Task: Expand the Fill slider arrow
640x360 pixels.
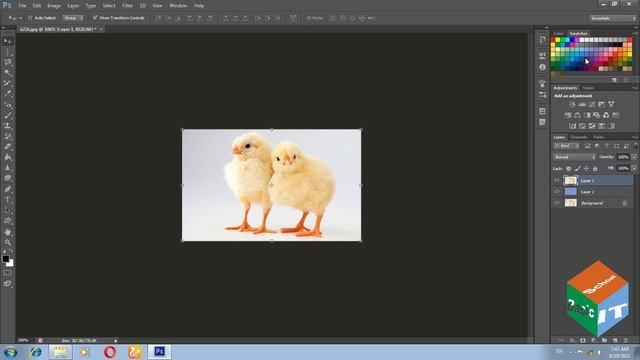Action: point(634,168)
